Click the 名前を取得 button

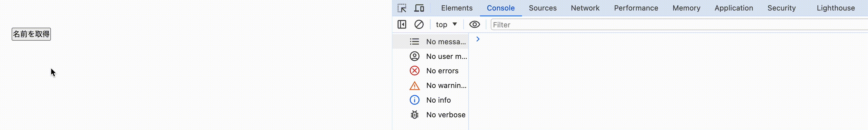(31, 34)
